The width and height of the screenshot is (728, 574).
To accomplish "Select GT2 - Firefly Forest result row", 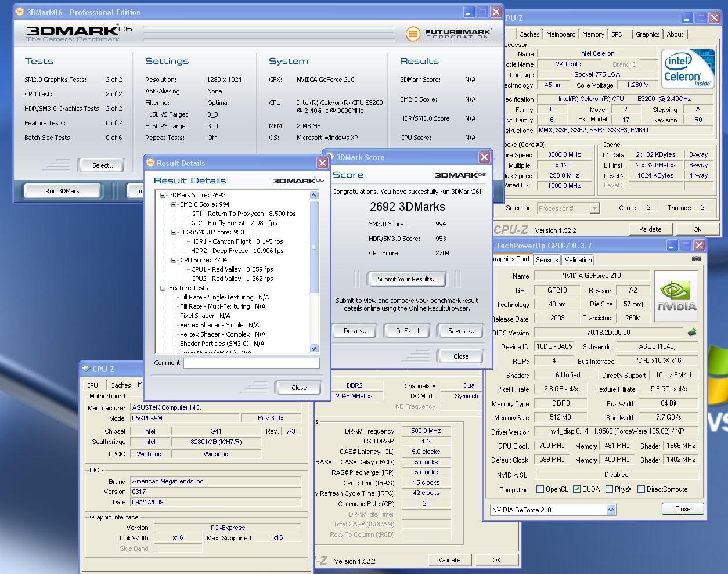I will 234,223.
